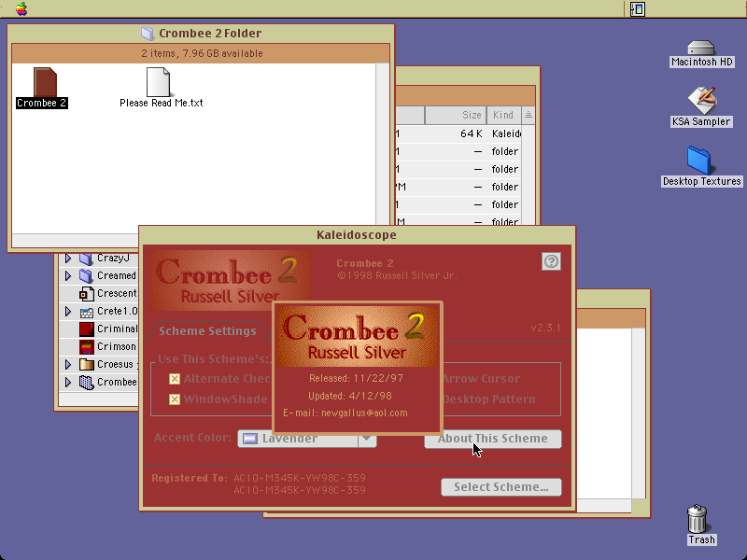
Task: Click the Crombee 2 about popup image
Action: (358, 336)
